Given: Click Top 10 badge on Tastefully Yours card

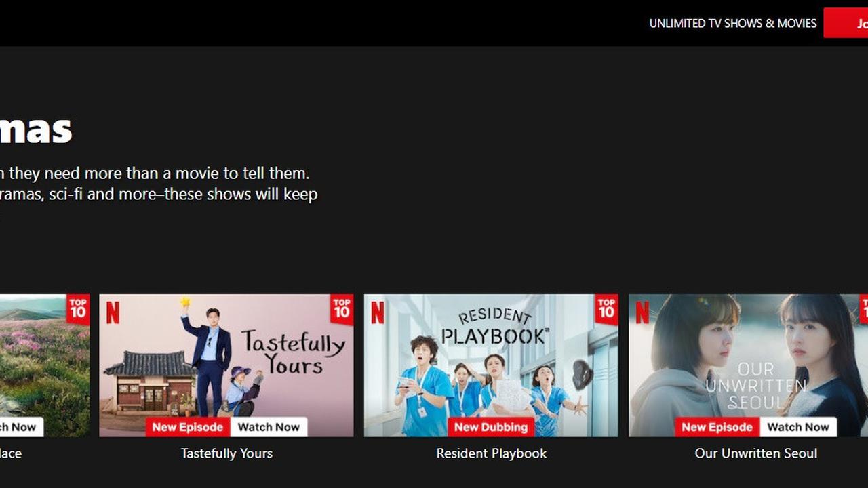Looking at the screenshot, I should [x=342, y=309].
